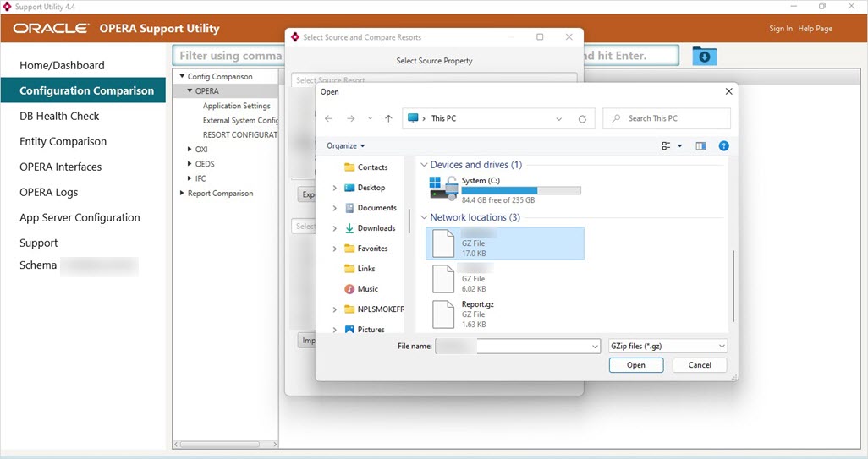Open Links folder in navigation pane
The width and height of the screenshot is (868, 459).
(x=360, y=269)
